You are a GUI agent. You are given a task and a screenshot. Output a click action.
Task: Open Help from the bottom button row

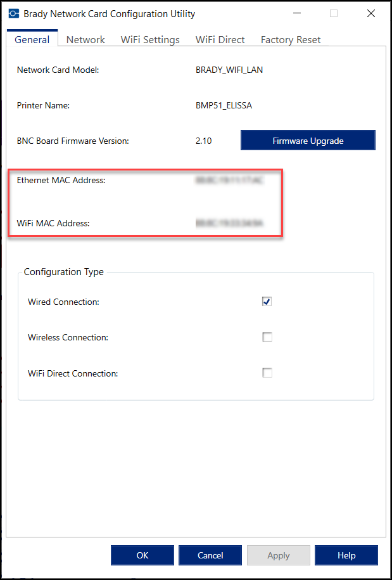(346, 555)
